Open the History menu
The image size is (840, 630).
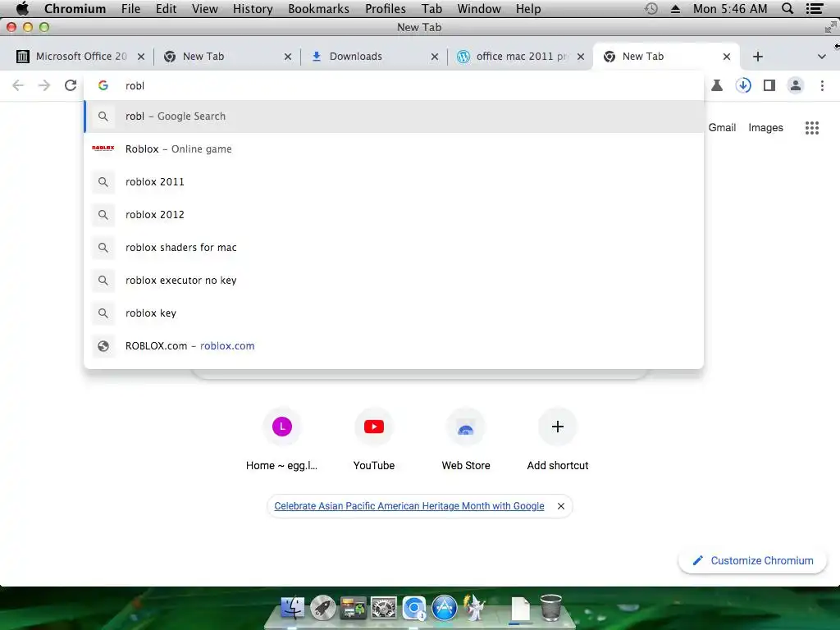point(253,9)
